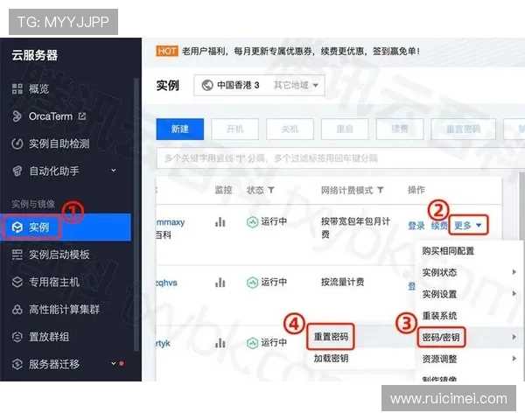Open the rtyk instance link
This screenshot has height=420, width=525.
(163, 343)
